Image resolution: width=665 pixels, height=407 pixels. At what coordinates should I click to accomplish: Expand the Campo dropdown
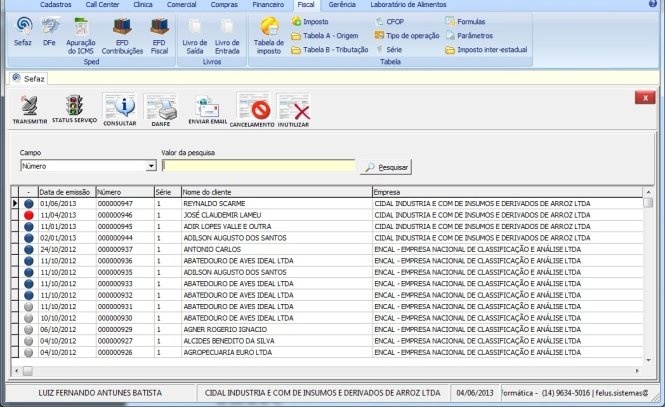point(151,166)
